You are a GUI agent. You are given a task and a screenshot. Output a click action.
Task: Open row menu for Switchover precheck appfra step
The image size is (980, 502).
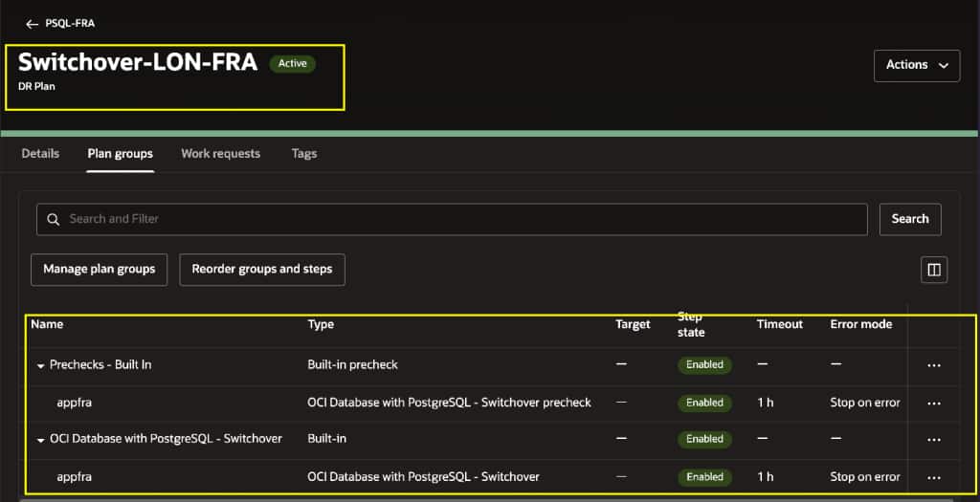coord(934,404)
